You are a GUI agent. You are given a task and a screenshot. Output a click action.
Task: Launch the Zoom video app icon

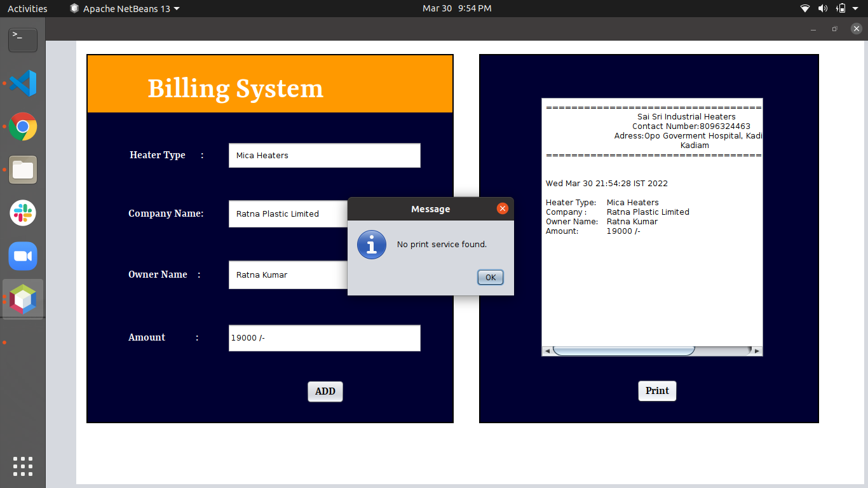pos(22,256)
